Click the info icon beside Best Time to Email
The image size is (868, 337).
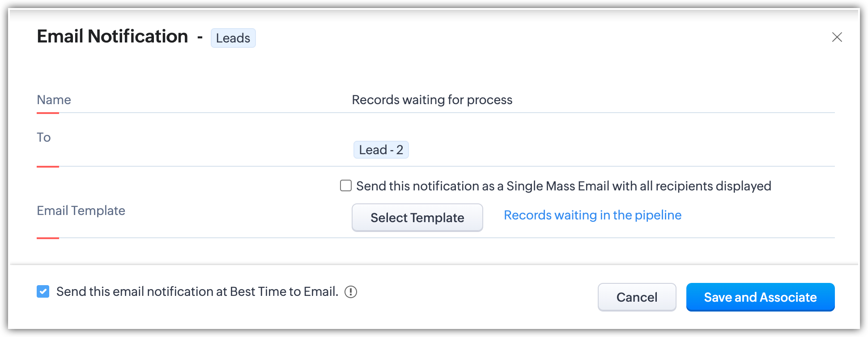(351, 292)
